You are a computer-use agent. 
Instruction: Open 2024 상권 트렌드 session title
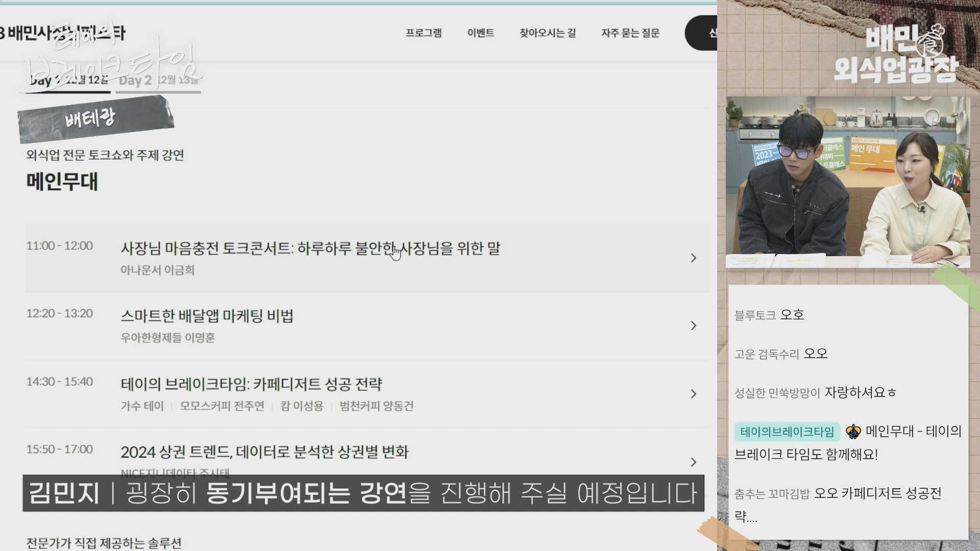264,452
